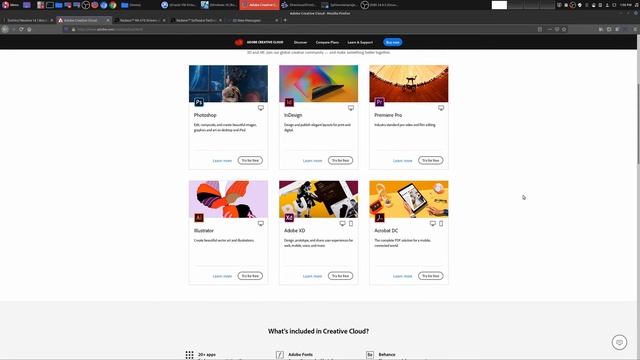The image size is (640, 360).
Task: Click the mobile device icon on Acrobat DC card
Action: point(441,223)
